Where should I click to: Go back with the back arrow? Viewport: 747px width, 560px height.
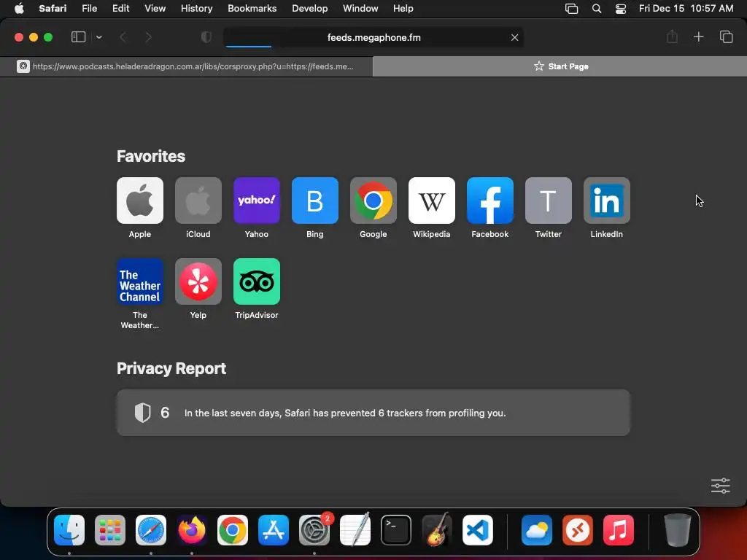(123, 37)
